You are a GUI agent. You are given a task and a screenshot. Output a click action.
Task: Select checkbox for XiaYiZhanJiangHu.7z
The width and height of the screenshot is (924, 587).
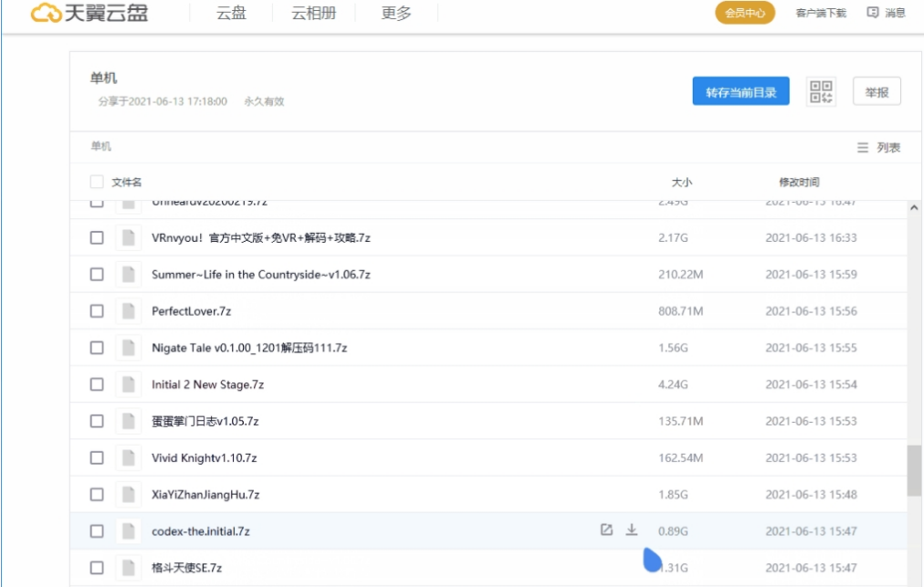[97, 494]
